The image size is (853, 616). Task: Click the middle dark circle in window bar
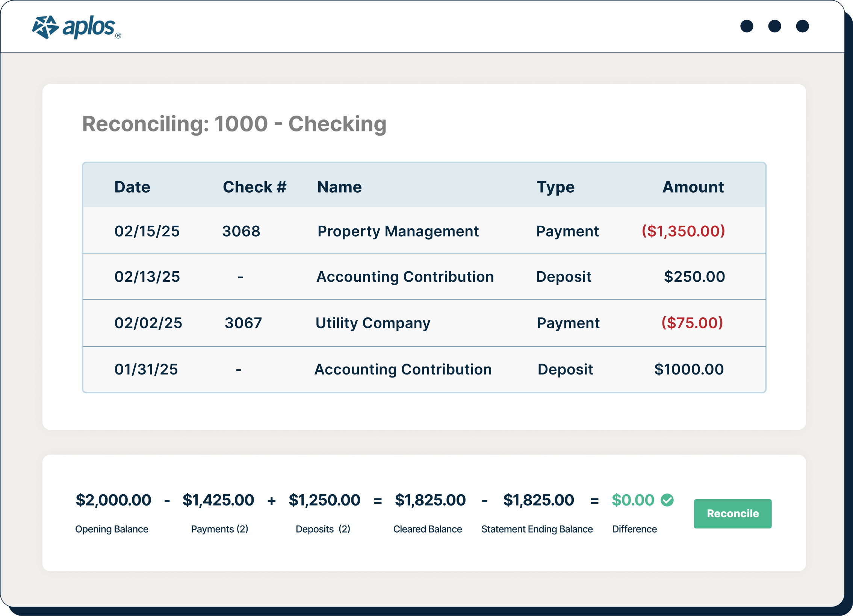(774, 26)
